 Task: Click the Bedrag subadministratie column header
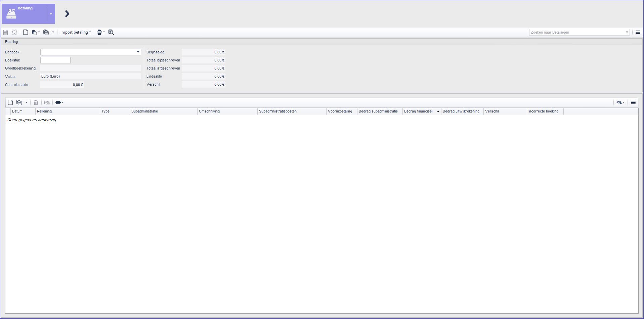tap(380, 111)
